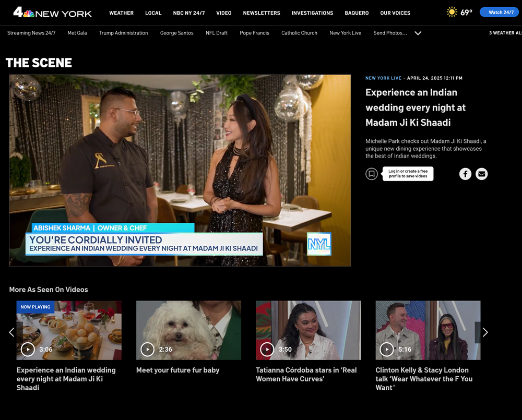Open the Our Voices section
This screenshot has width=522, height=420.
coord(395,13)
